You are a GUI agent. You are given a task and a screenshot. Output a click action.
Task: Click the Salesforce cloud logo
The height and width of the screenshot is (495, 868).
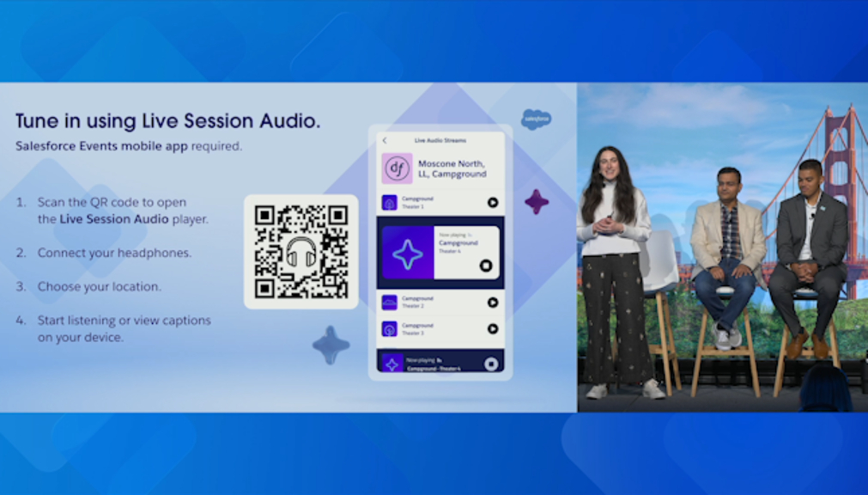537,119
